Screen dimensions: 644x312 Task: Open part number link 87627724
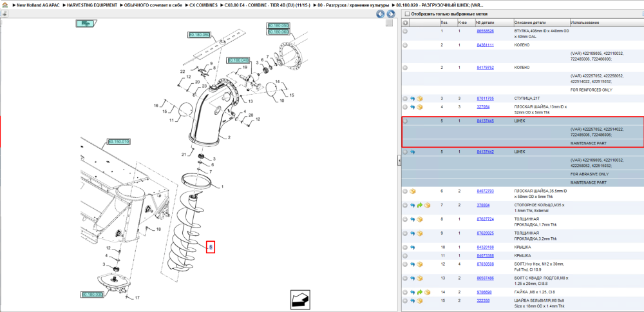tap(485, 219)
